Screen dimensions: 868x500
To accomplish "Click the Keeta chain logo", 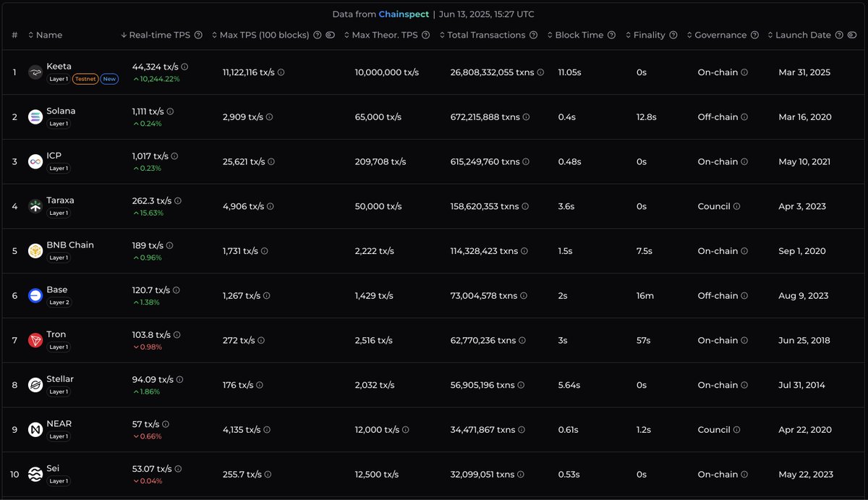I will pos(35,72).
